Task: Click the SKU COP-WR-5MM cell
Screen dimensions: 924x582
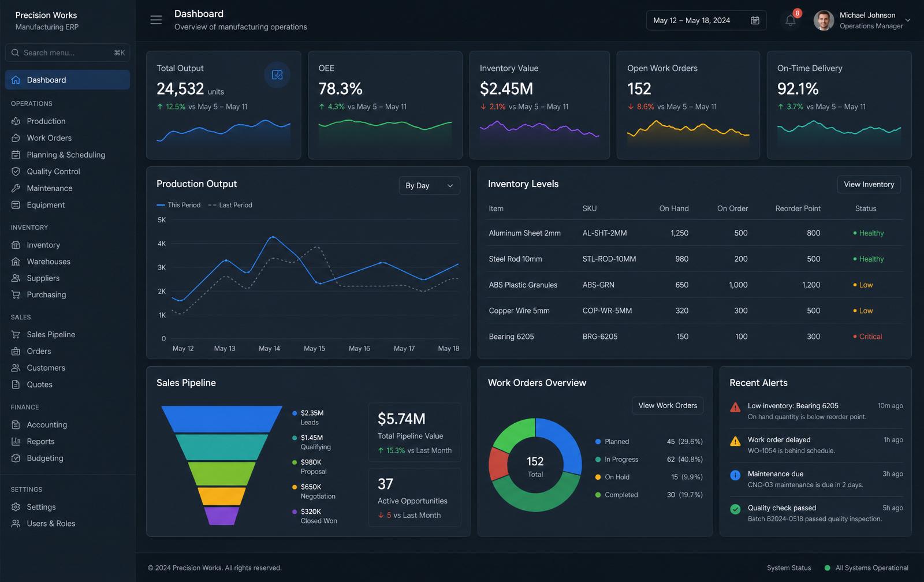Action: [x=607, y=311]
